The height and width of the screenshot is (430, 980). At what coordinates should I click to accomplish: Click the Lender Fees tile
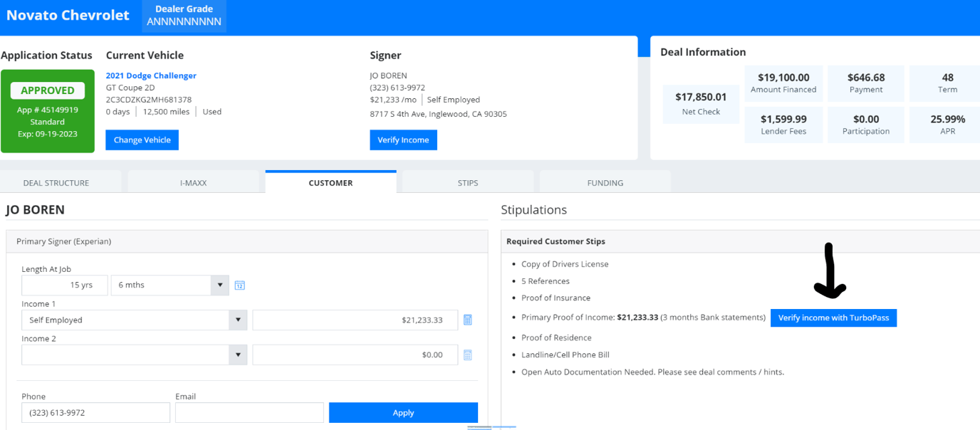783,124
